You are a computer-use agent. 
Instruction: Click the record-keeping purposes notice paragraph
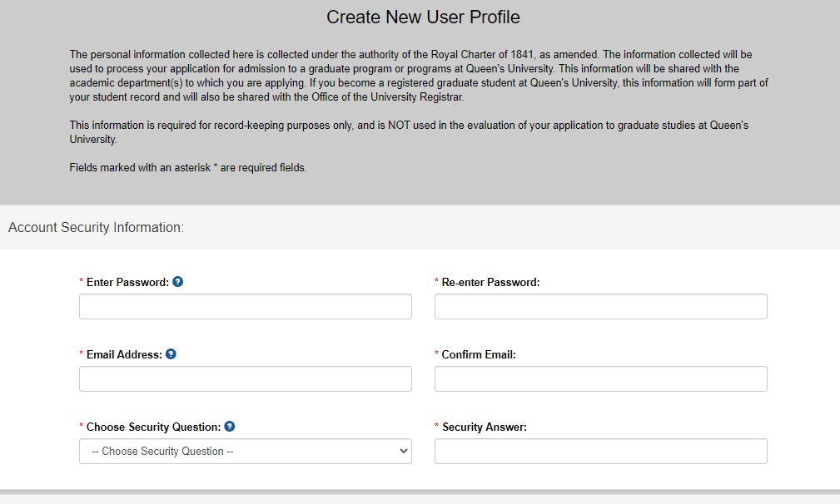[408, 132]
